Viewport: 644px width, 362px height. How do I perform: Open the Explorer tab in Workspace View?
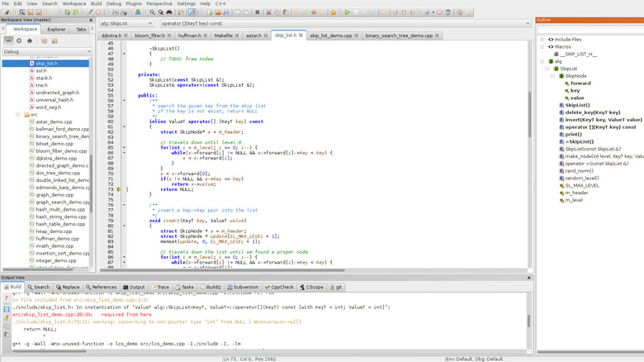pyautogui.click(x=56, y=29)
